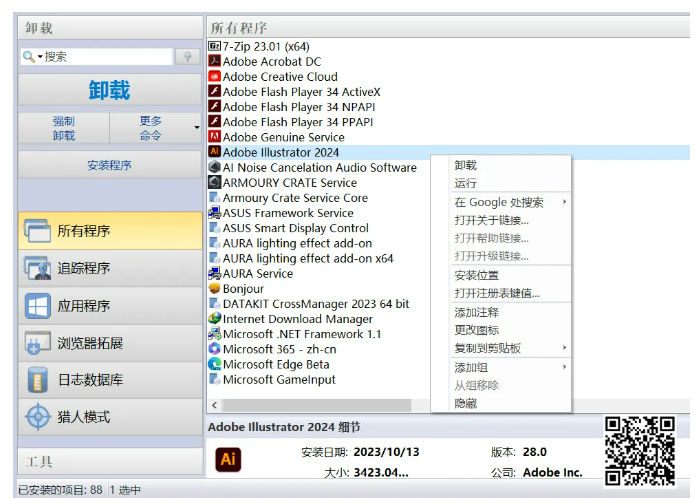The height and width of the screenshot is (498, 699).
Task: Expand the 更多命令 dropdown arrow
Action: (196, 128)
